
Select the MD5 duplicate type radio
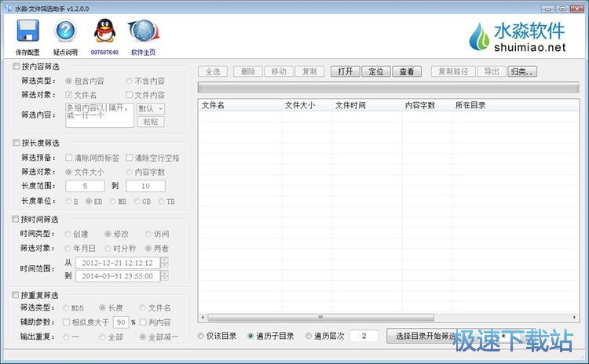tap(66, 308)
